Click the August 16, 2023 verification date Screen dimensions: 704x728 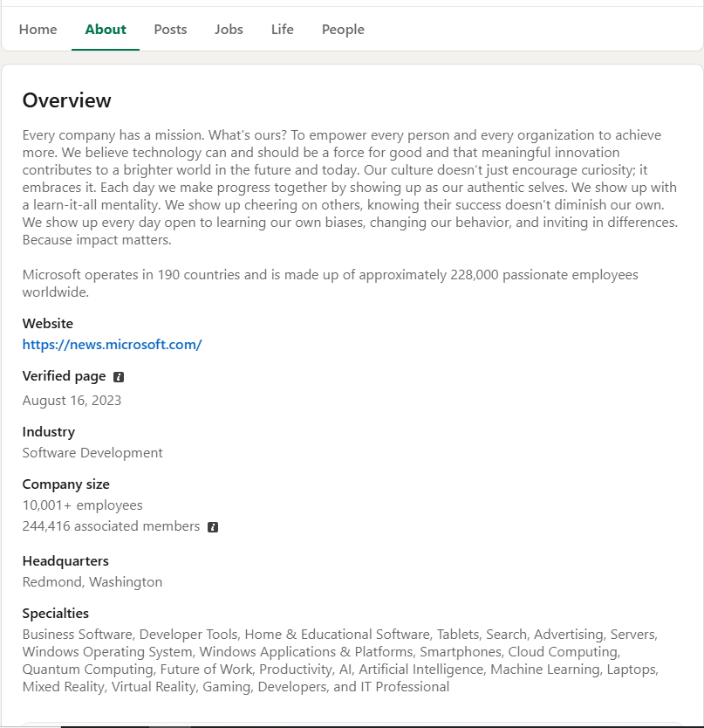point(72,401)
